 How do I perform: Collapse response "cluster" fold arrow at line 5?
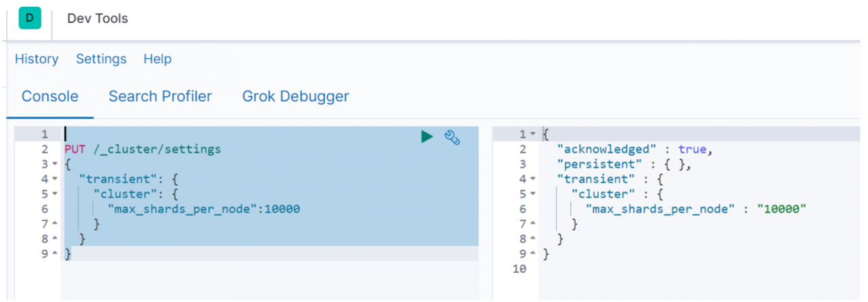click(x=532, y=194)
